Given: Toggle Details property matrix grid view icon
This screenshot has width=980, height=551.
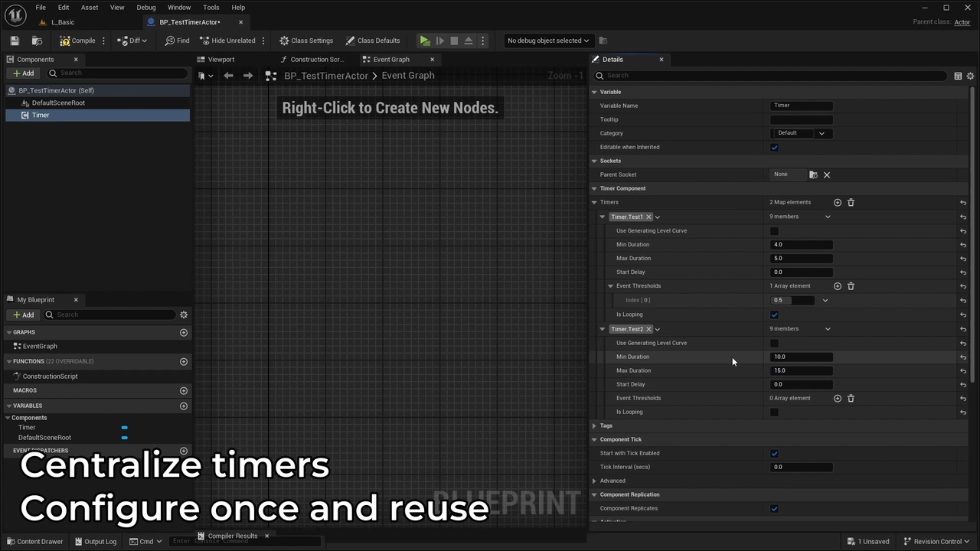Looking at the screenshot, I should [x=958, y=76].
